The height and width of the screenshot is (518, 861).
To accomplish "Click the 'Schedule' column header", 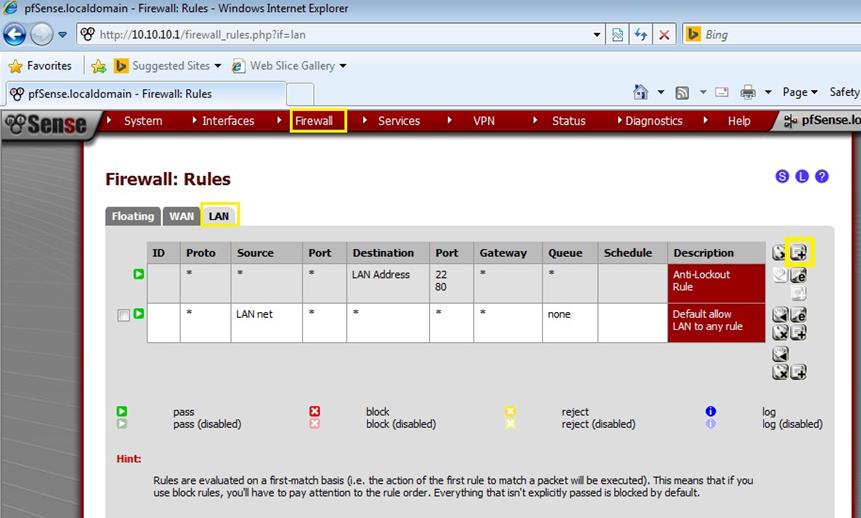I will click(x=633, y=253).
